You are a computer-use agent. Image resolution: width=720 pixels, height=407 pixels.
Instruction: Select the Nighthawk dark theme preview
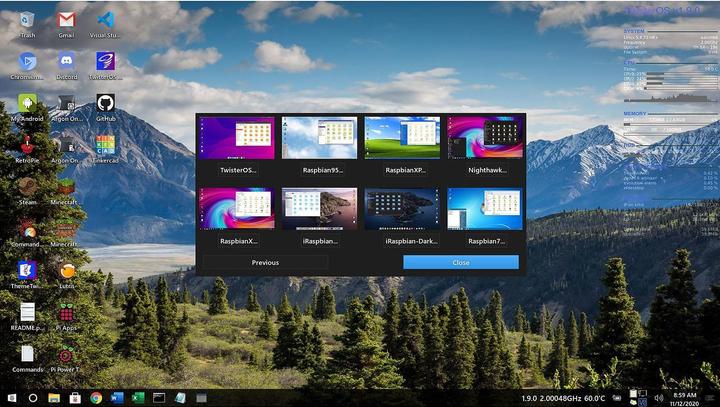[484, 138]
